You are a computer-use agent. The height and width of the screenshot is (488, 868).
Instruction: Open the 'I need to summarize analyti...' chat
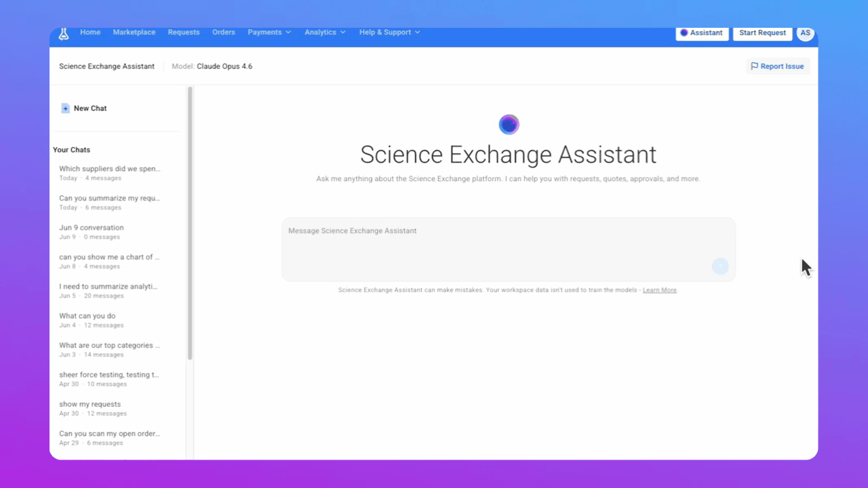pos(110,291)
